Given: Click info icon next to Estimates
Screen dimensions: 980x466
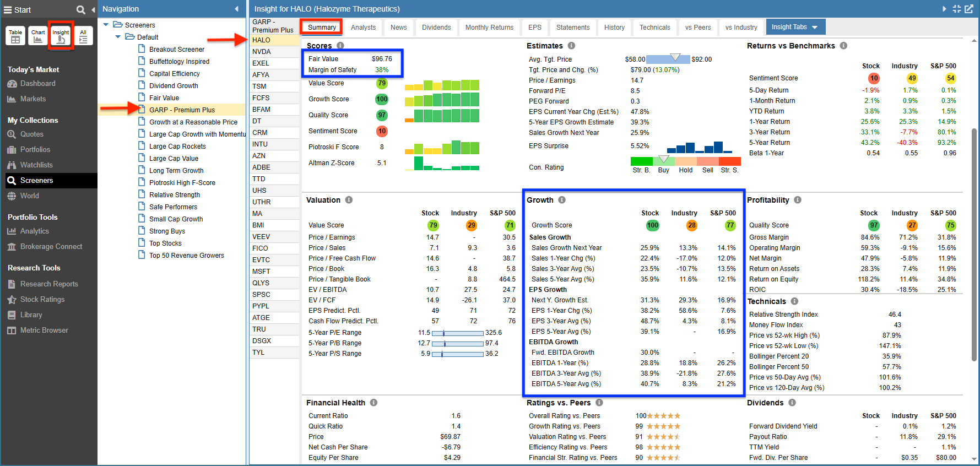Looking at the screenshot, I should 571,46.
